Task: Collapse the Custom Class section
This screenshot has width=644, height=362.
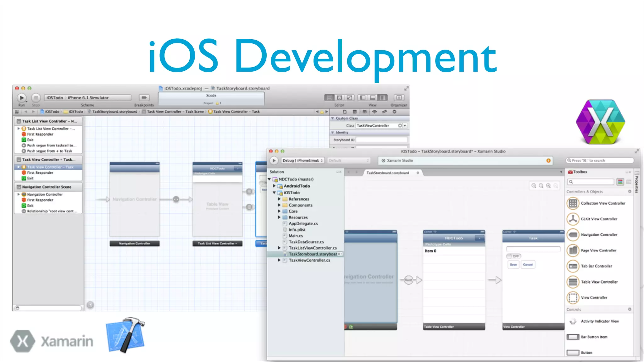Action: click(332, 118)
